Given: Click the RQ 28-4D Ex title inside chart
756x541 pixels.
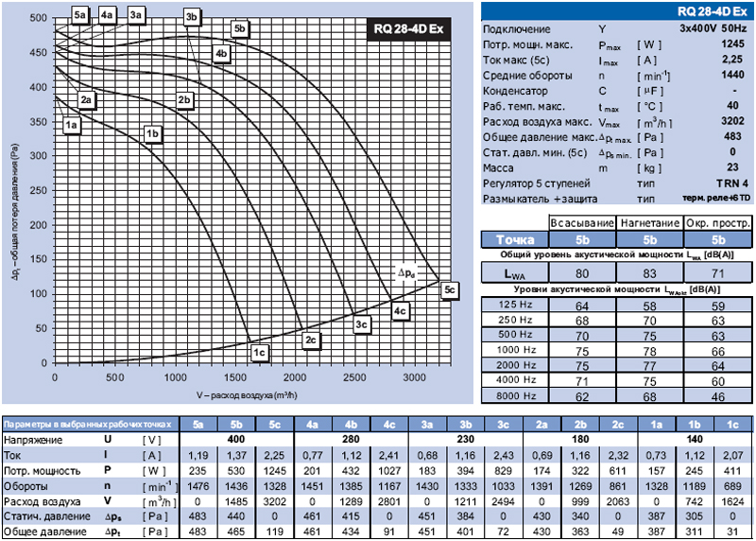Looking at the screenshot, I should [408, 28].
